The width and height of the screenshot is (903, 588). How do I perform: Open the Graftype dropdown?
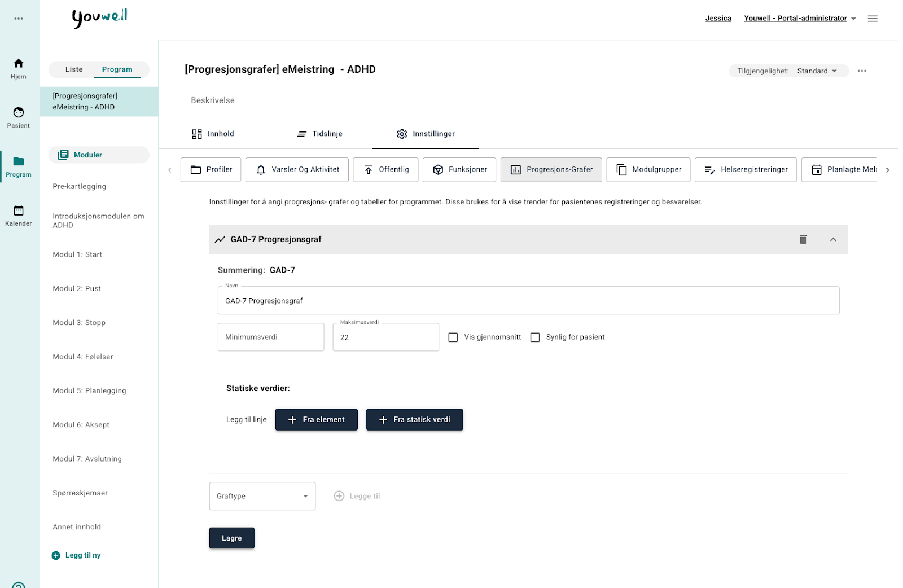(262, 496)
